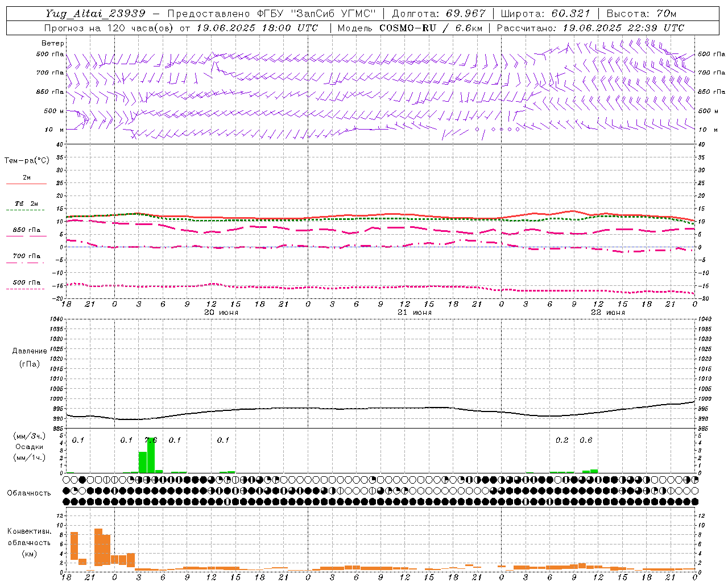Screen dimensions: 728x582
Task: Click the '(гПа)' unit under Давление
Action: tap(30, 364)
